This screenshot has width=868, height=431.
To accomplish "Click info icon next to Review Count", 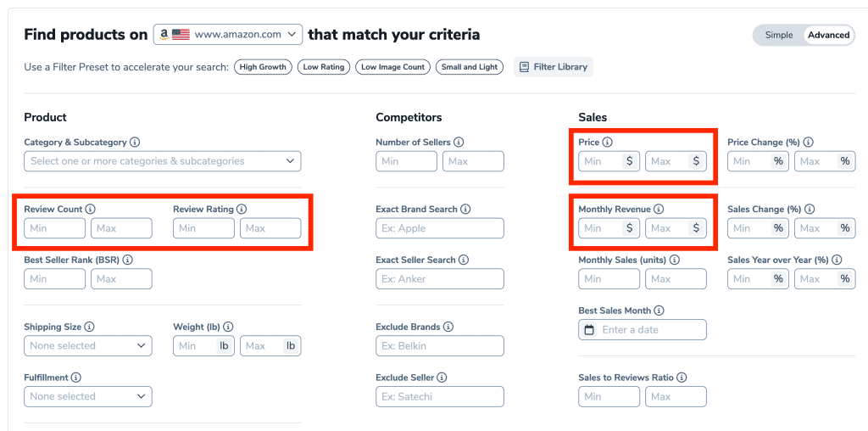I will [x=91, y=210].
